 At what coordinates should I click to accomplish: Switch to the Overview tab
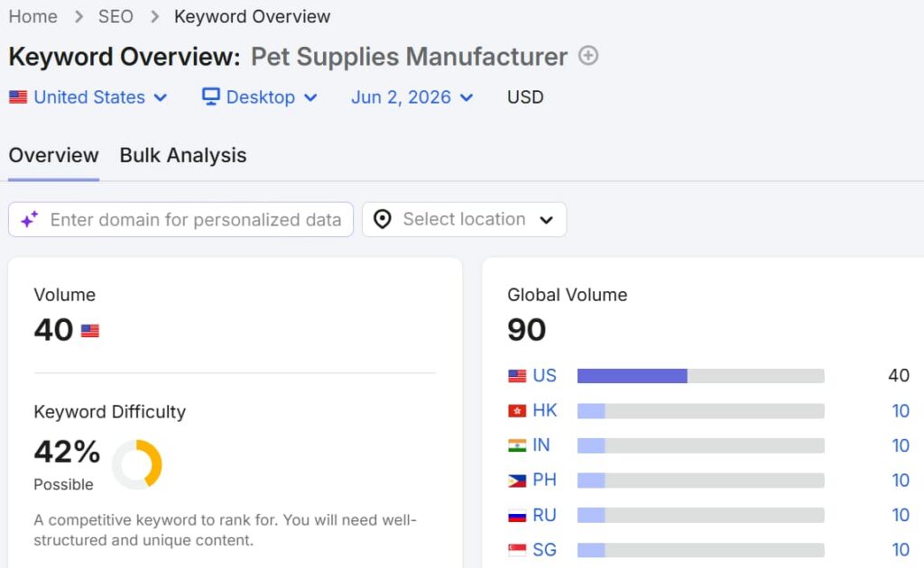pyautogui.click(x=53, y=155)
